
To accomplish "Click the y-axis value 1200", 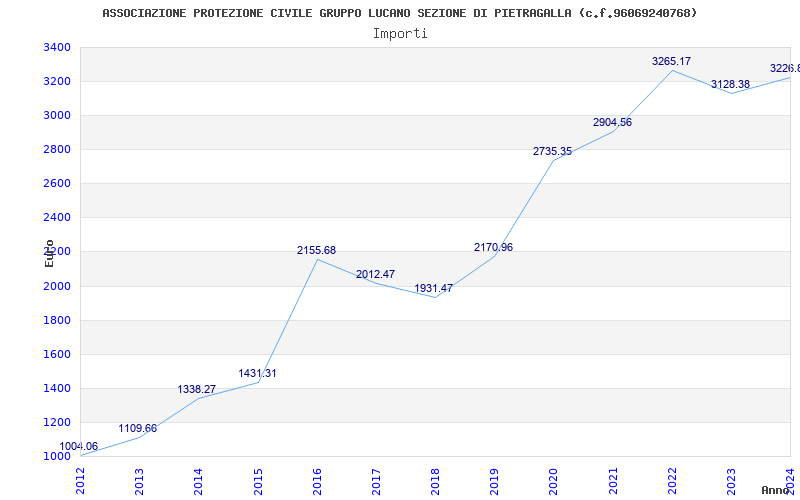I will coord(57,422).
